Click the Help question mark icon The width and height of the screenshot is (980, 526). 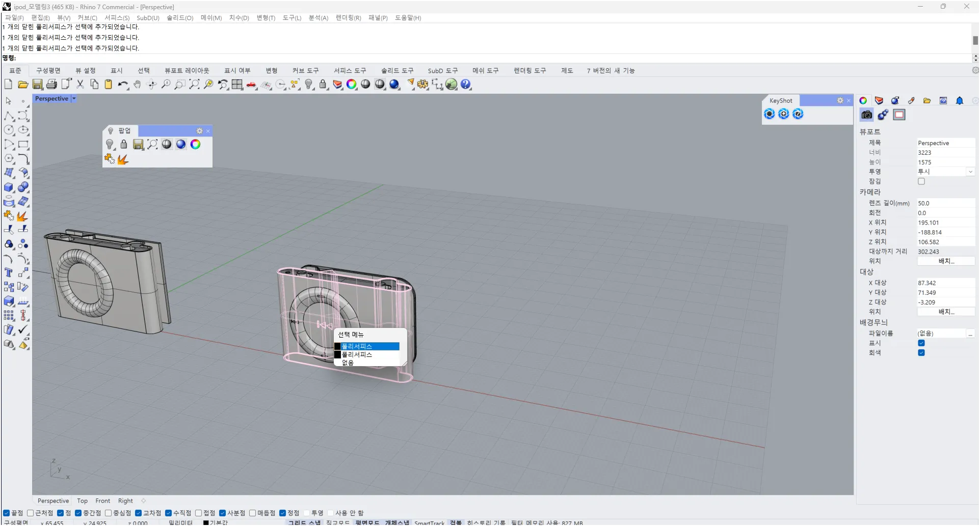[x=466, y=85]
